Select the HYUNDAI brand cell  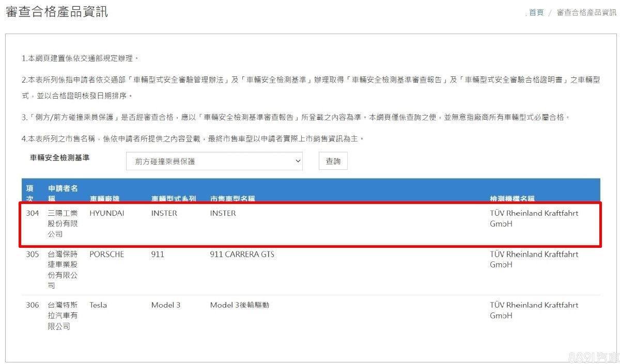pos(107,213)
